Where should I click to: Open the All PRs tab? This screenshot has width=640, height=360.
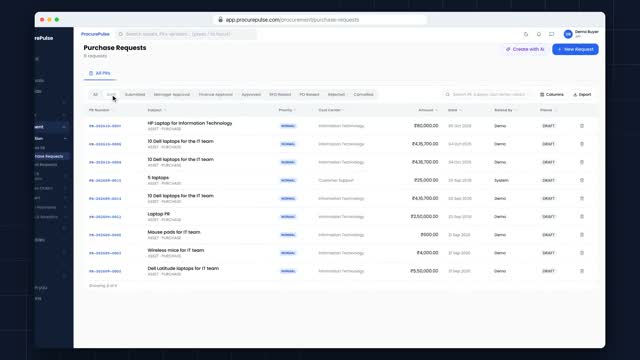[x=100, y=73]
